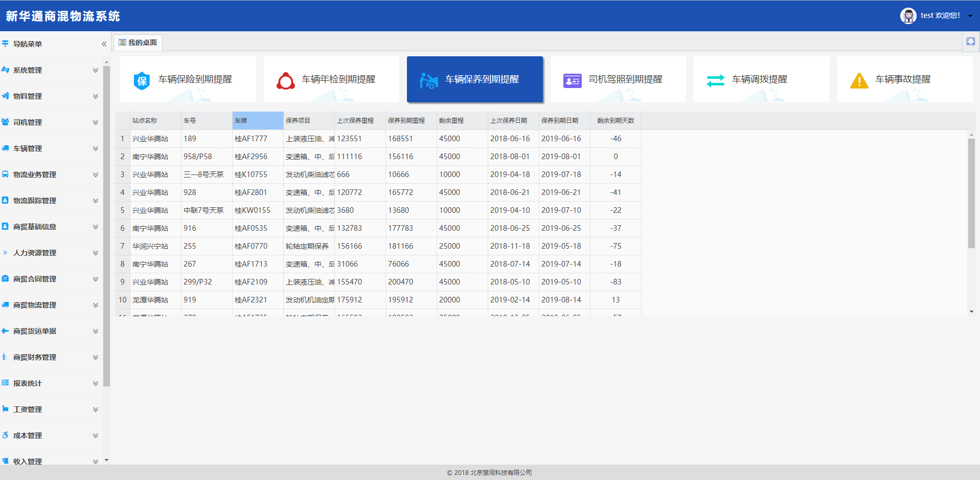The width and height of the screenshot is (980, 480).
Task: Click the red annual inspection reminder icon
Action: pos(285,80)
